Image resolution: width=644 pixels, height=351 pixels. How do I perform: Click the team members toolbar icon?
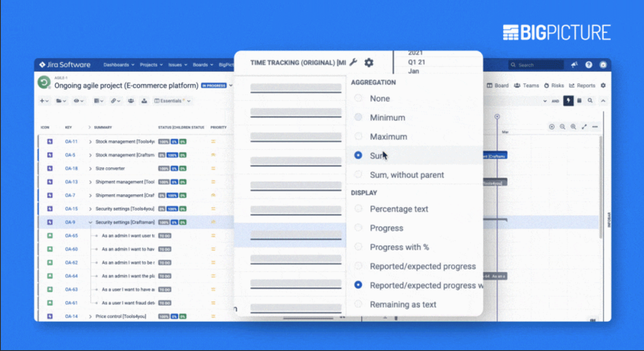coord(131,101)
